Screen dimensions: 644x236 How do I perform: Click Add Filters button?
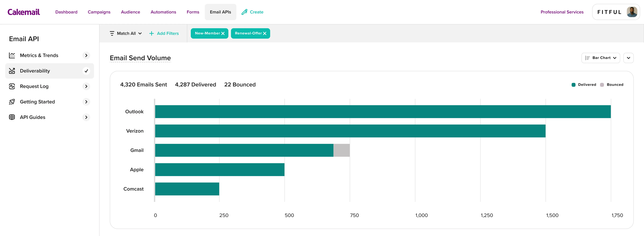point(164,33)
